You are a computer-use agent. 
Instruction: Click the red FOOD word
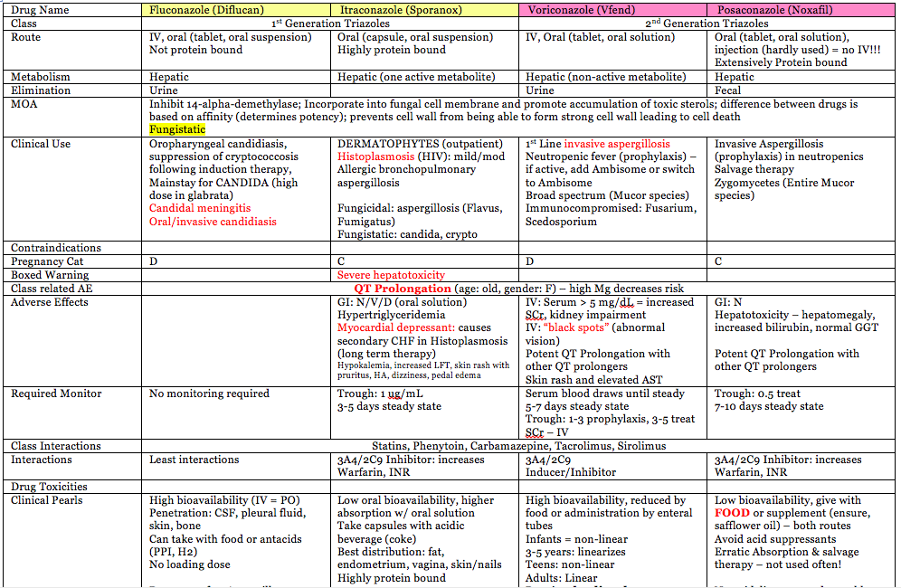pos(732,513)
